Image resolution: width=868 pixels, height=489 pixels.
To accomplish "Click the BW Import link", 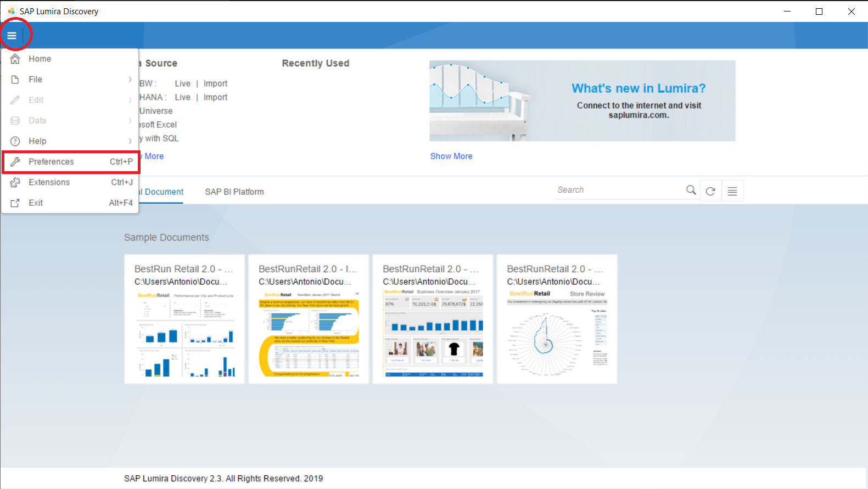I will click(215, 83).
